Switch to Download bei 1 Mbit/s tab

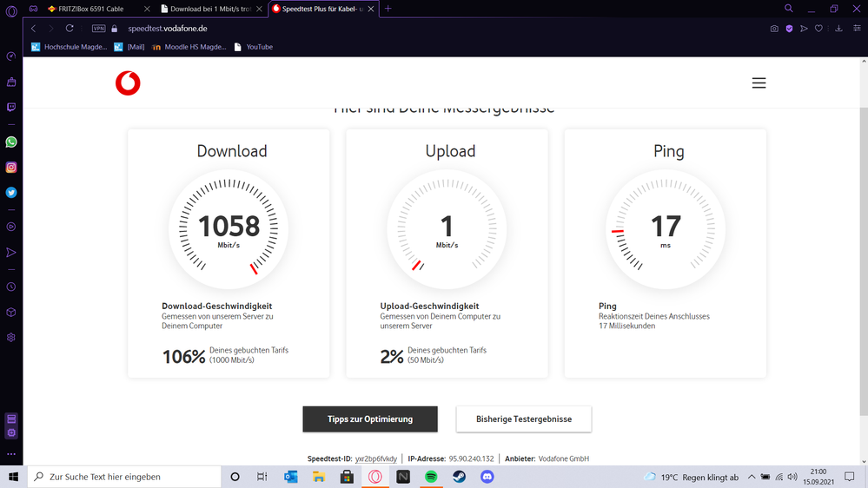(x=210, y=9)
